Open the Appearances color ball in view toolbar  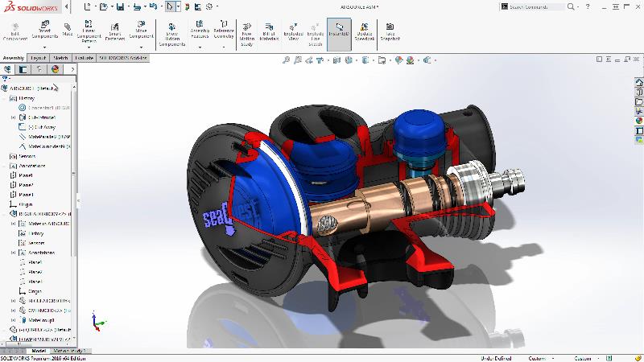(398, 60)
